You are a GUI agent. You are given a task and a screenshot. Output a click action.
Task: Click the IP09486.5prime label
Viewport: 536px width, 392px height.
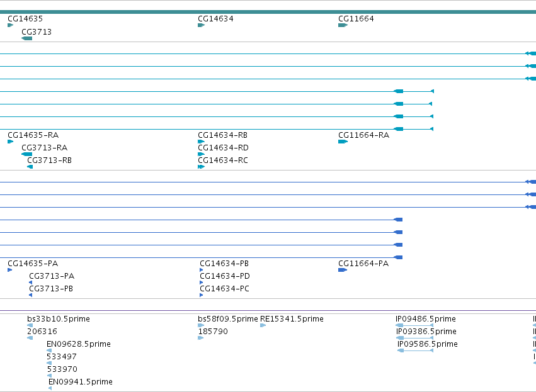(426, 319)
